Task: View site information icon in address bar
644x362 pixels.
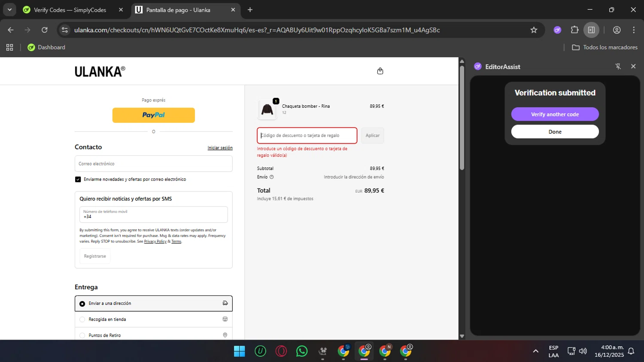Action: click(65, 30)
